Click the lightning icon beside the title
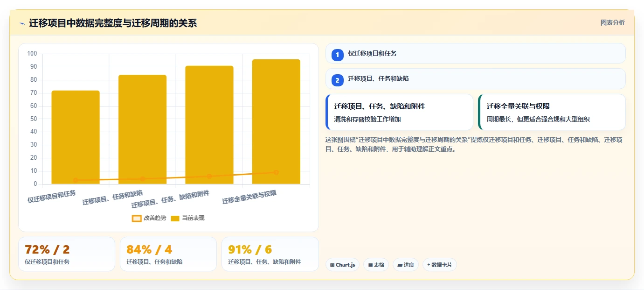The height and width of the screenshot is (290, 644). tap(22, 23)
